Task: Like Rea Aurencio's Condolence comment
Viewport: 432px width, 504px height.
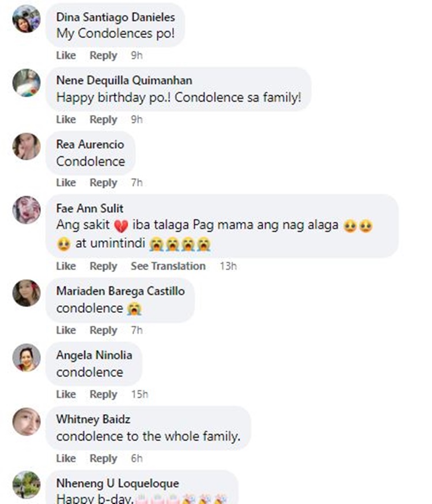Action: [x=66, y=183]
